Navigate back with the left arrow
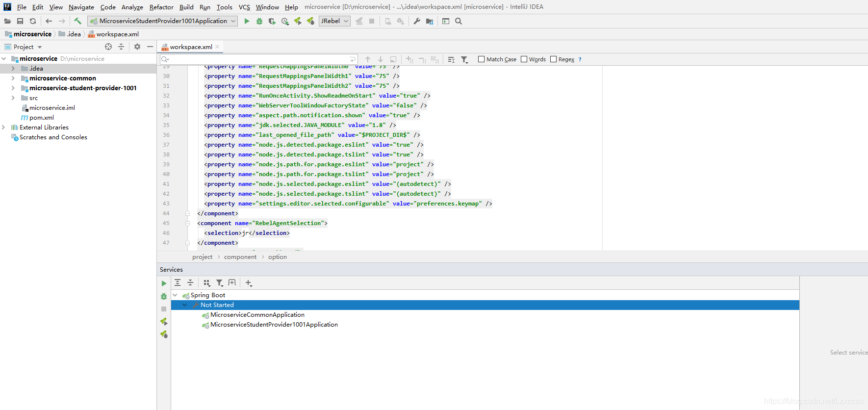The height and width of the screenshot is (410, 868). 49,21
